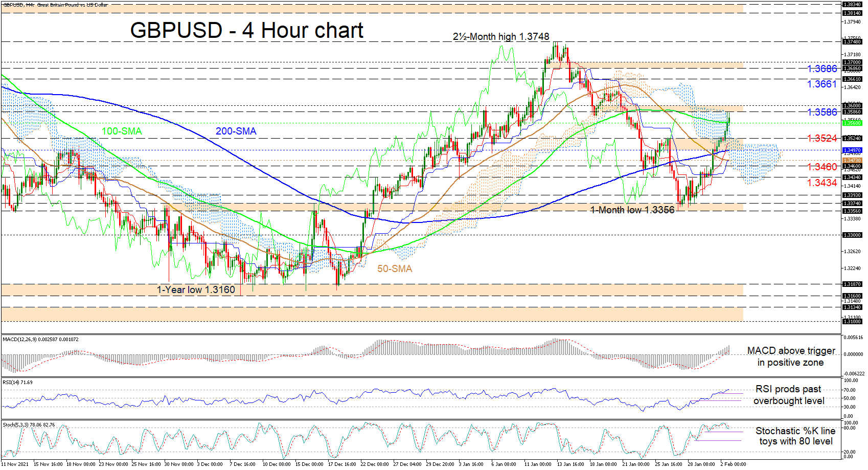Click the '1.34140' price axis value
The height and width of the screenshot is (470, 868).
click(x=852, y=186)
